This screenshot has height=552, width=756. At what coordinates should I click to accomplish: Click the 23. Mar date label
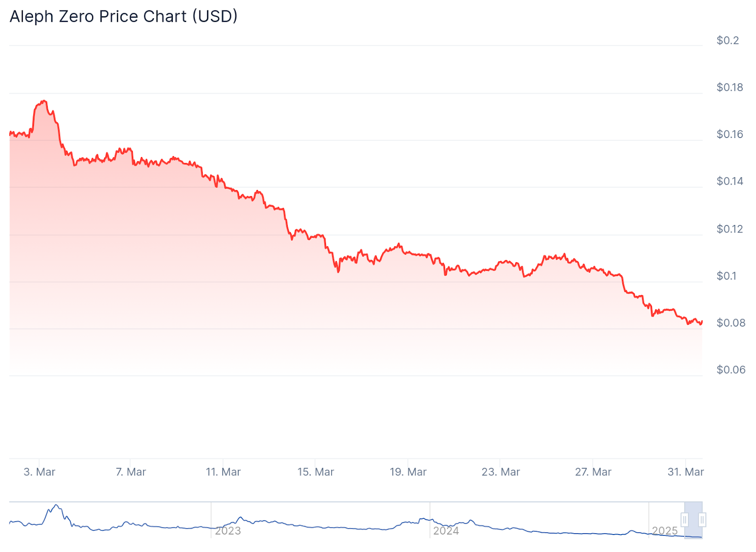[500, 472]
